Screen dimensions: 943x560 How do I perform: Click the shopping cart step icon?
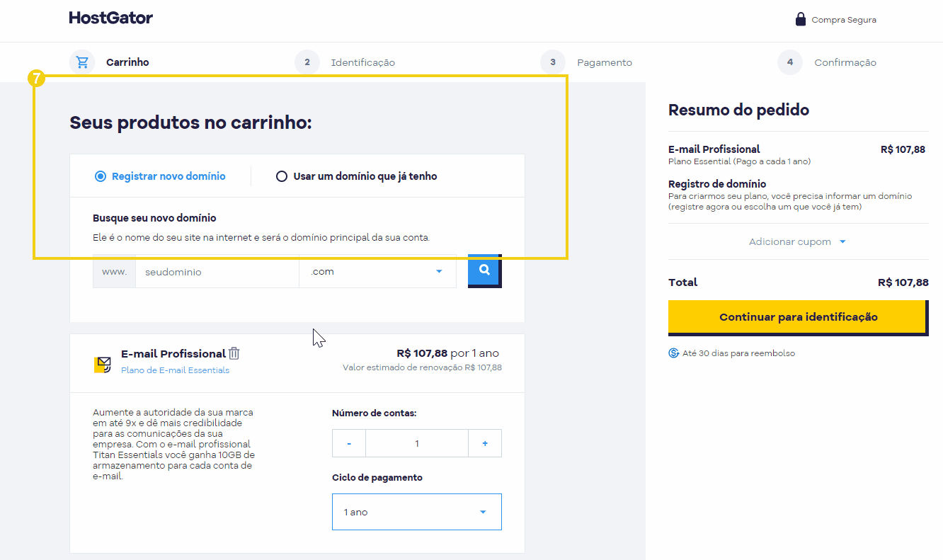coord(82,62)
